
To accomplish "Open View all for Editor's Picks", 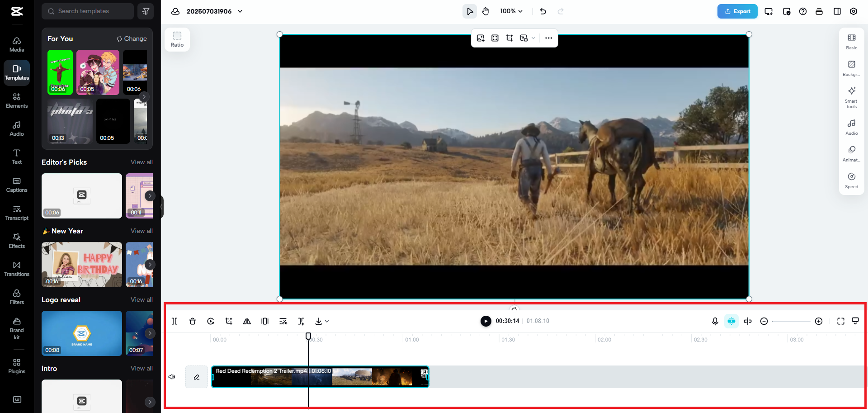I will click(x=141, y=162).
